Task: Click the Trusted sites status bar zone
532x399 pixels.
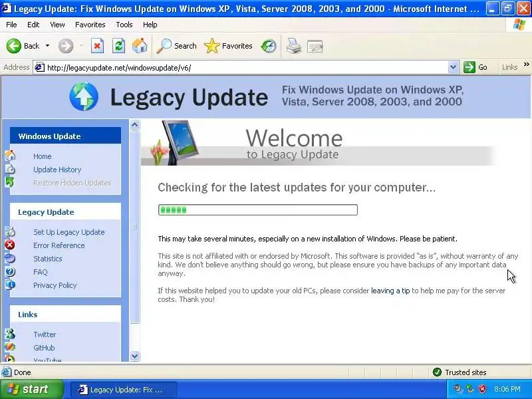Action: pos(460,372)
